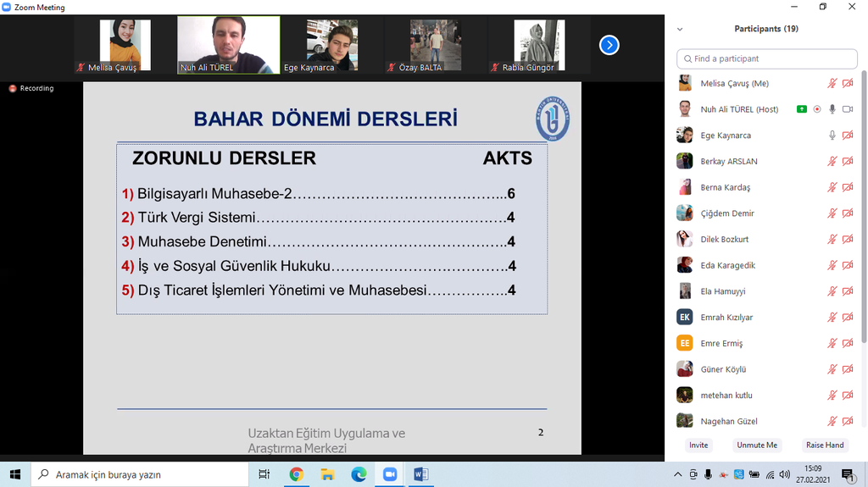
Task: Click the Find a participant search field
Action: coord(767,58)
